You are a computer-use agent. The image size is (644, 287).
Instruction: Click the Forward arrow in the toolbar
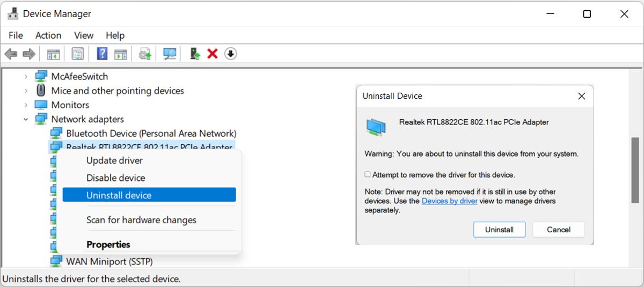point(28,54)
